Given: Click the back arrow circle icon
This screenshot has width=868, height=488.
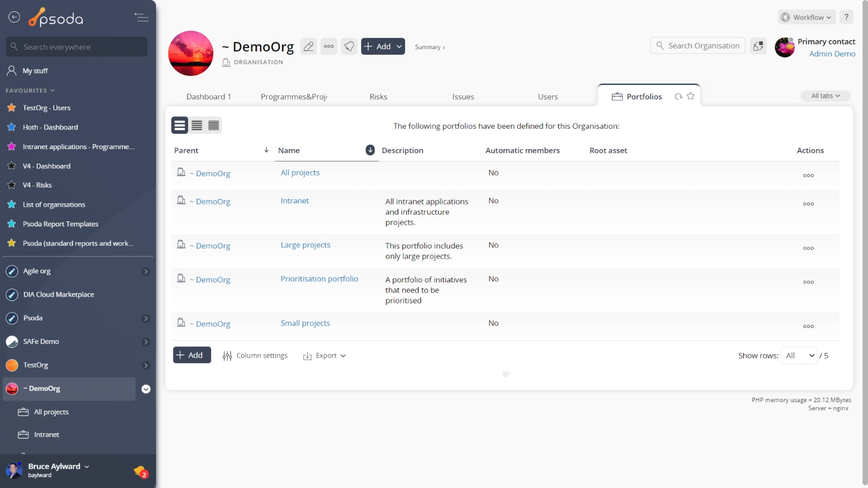Looking at the screenshot, I should 14,18.
